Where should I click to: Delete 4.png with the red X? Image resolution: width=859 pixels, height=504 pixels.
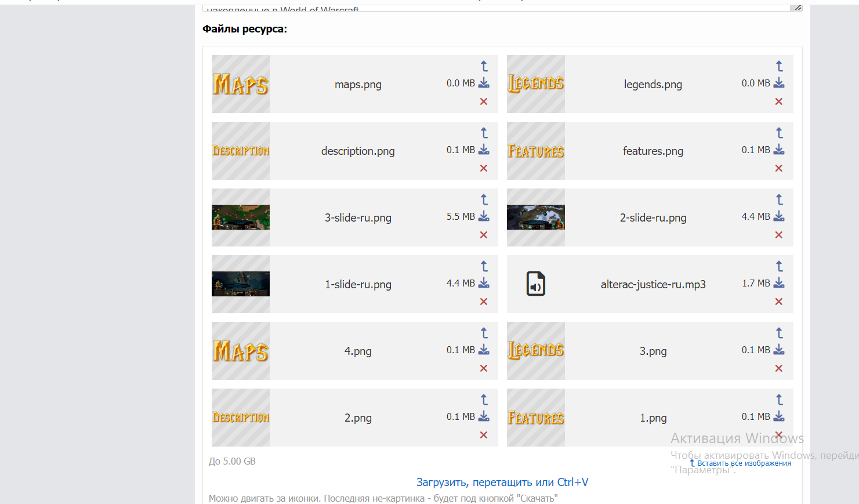pyautogui.click(x=484, y=368)
